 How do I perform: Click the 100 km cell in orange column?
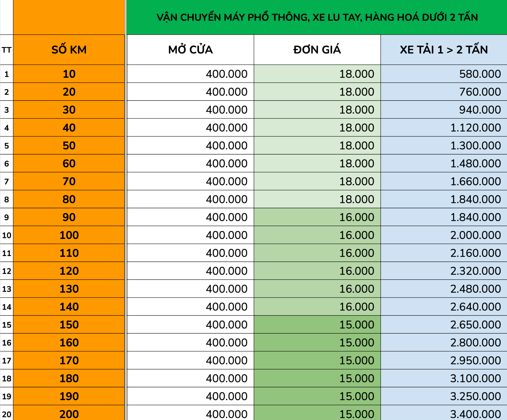coord(69,235)
